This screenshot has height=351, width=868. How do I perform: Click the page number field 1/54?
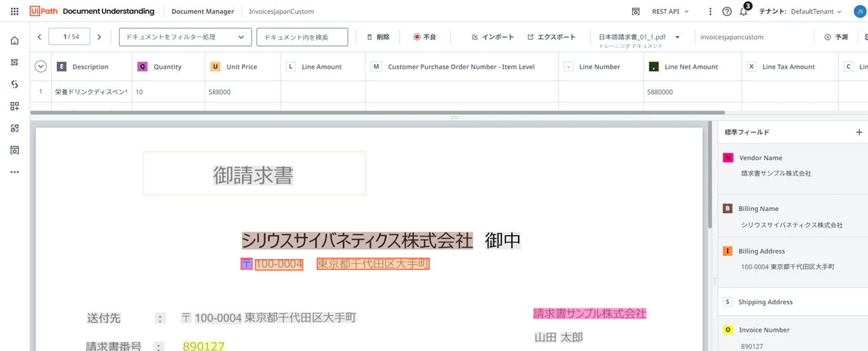click(x=69, y=37)
